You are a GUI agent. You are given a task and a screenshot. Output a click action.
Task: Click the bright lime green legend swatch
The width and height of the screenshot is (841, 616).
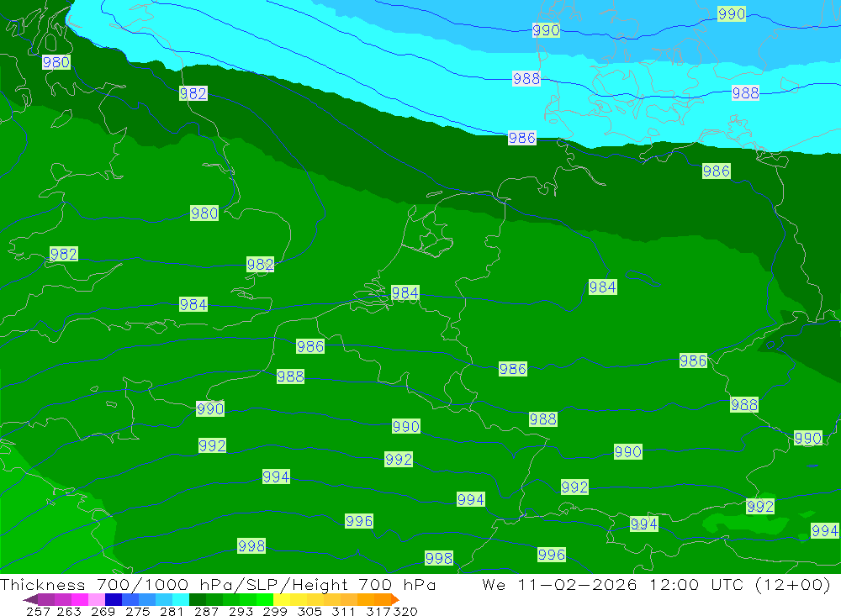tap(265, 599)
